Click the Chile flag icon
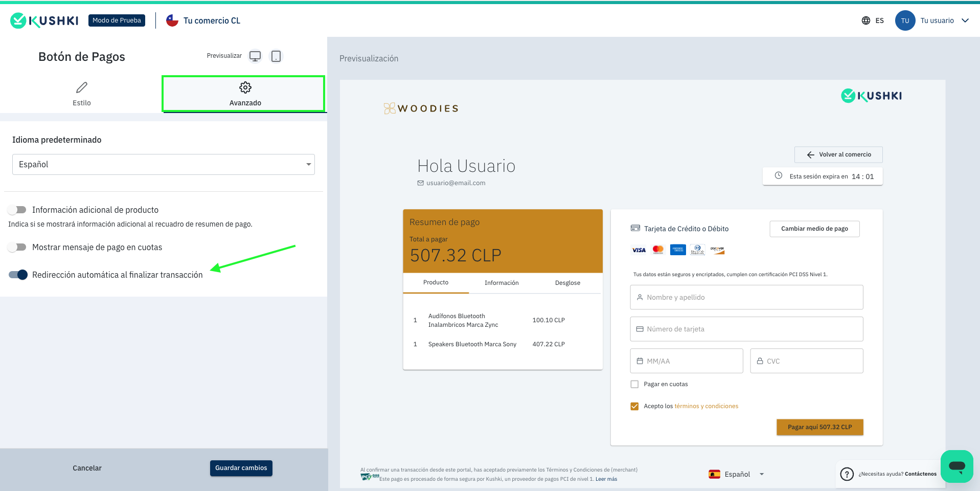Image resolution: width=980 pixels, height=491 pixels. click(x=172, y=20)
